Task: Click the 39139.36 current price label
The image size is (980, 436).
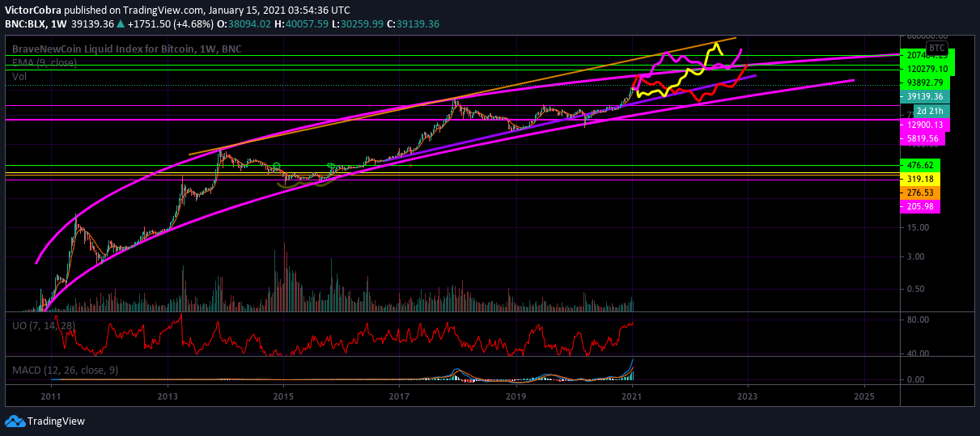Action: tap(925, 96)
